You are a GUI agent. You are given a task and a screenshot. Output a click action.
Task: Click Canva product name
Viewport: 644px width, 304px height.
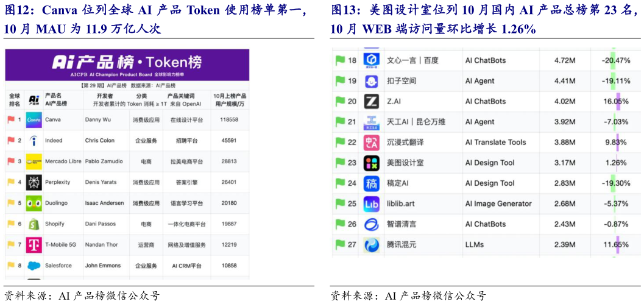[54, 120]
